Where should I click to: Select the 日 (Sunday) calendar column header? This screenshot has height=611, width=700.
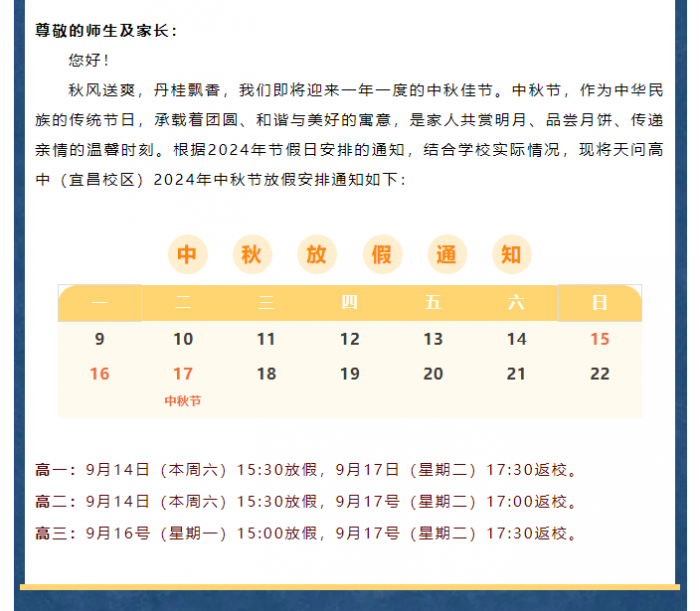pos(599,303)
